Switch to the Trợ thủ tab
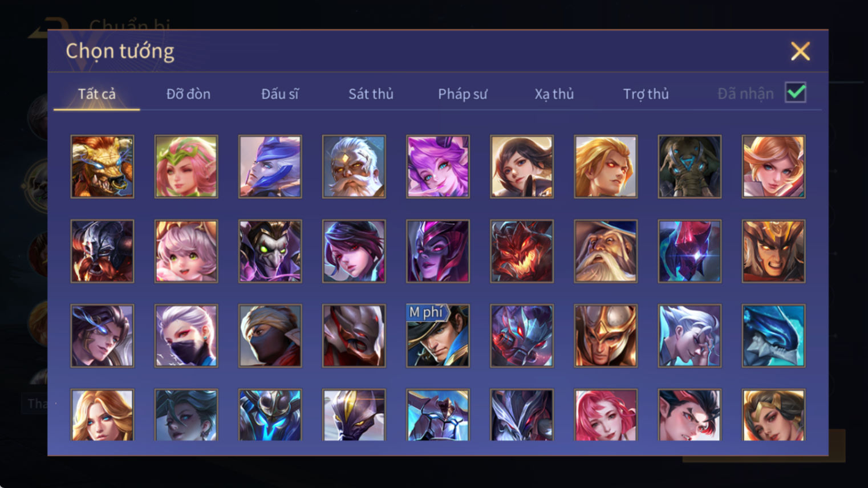The height and width of the screenshot is (488, 868). click(x=646, y=94)
